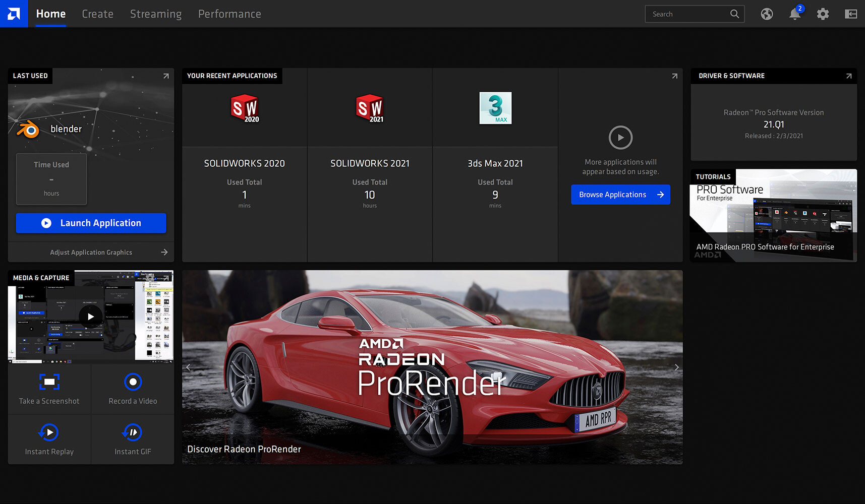Expand the Recent Applications panel arrow

[x=674, y=76]
